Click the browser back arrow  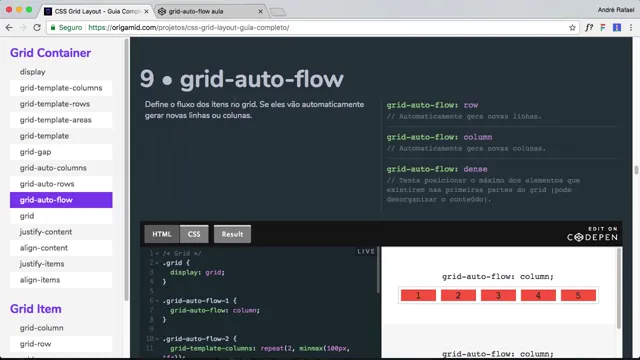pyautogui.click(x=9, y=28)
